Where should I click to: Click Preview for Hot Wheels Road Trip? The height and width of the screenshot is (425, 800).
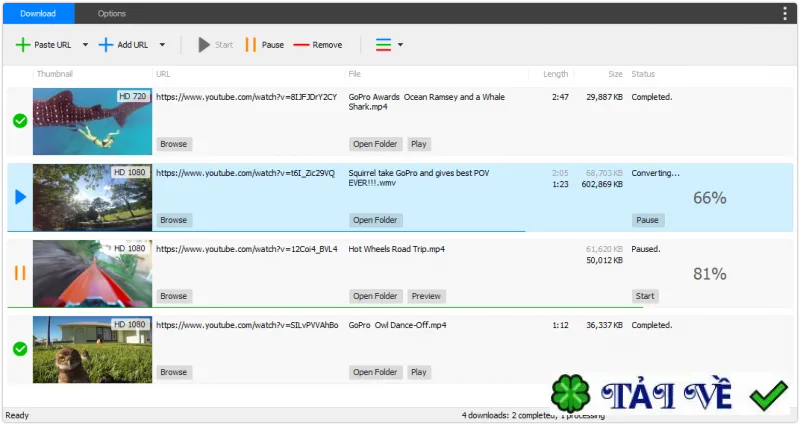[x=426, y=296]
